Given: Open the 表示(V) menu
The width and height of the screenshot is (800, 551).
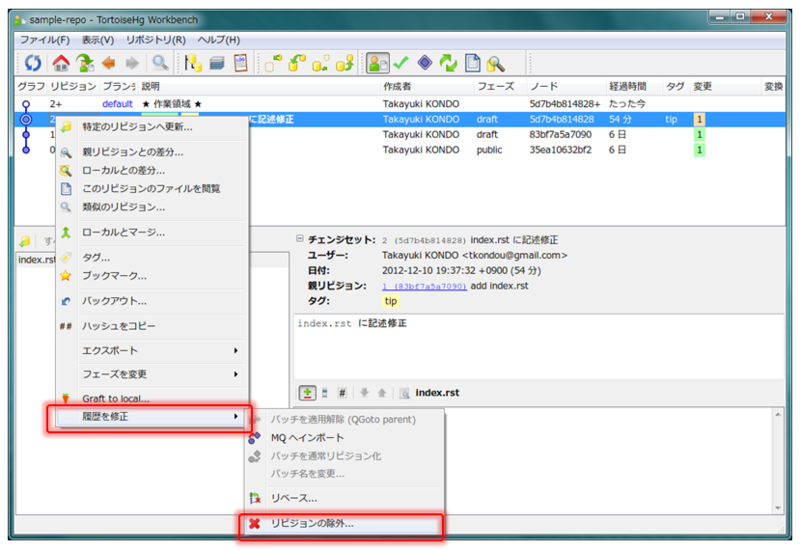Looking at the screenshot, I should coord(98,40).
